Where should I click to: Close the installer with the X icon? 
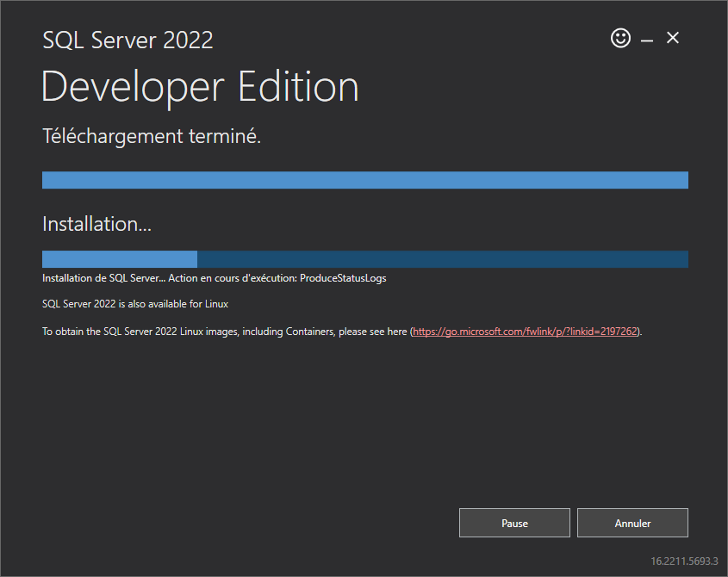point(672,38)
